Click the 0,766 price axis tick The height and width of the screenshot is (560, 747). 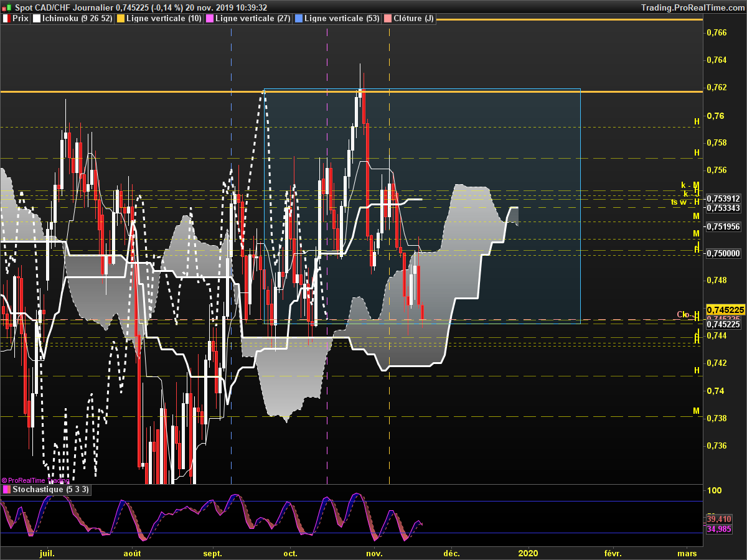coord(716,32)
